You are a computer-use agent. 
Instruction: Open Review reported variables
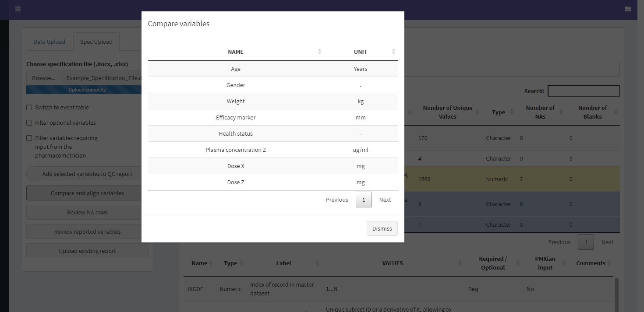click(x=87, y=231)
